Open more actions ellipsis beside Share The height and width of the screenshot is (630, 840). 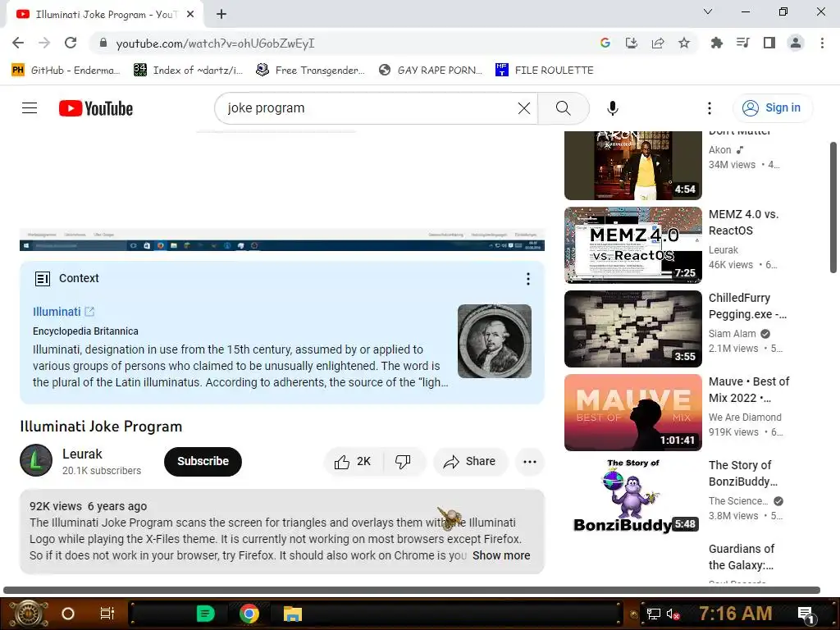coord(529,462)
